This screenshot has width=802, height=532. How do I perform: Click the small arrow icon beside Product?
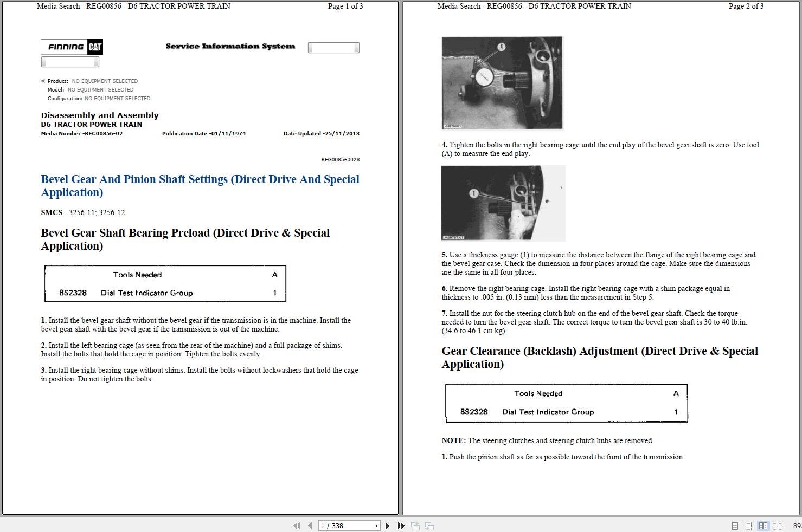(43, 81)
